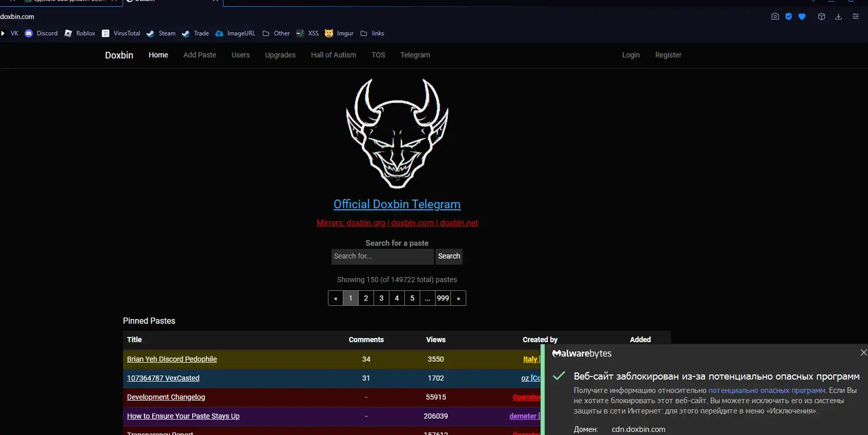Go to pagination page 4

[397, 298]
